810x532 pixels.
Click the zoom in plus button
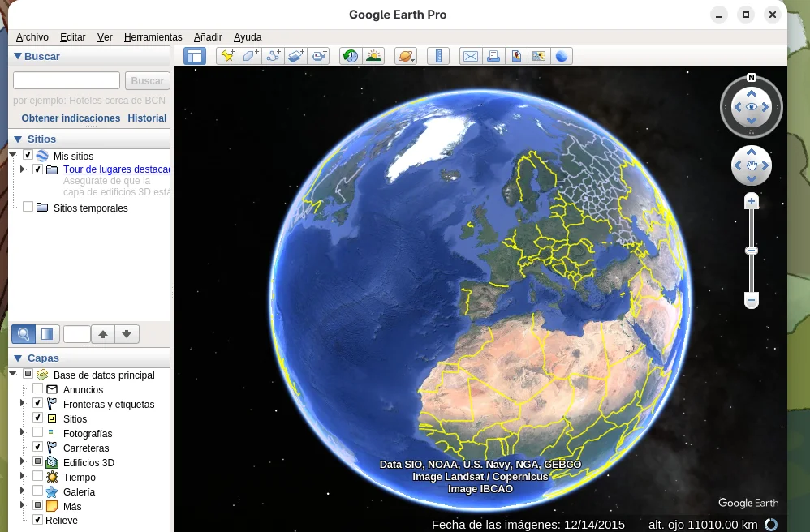click(752, 201)
